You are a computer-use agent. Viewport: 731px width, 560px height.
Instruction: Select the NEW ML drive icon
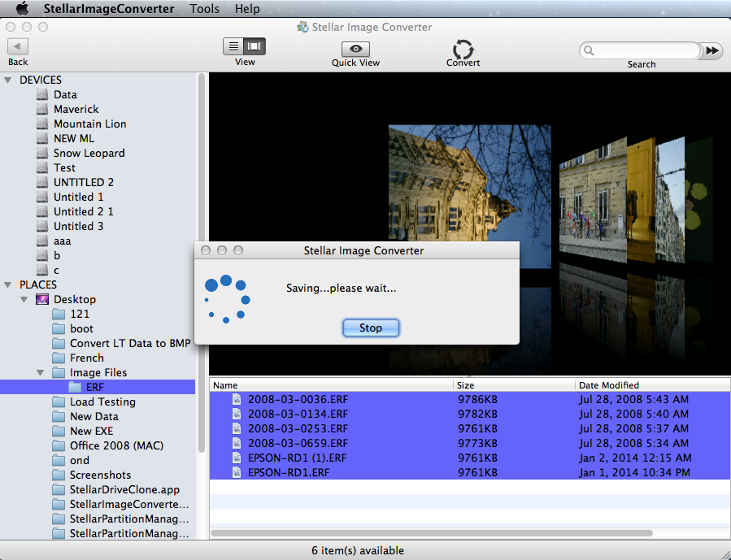click(x=42, y=138)
